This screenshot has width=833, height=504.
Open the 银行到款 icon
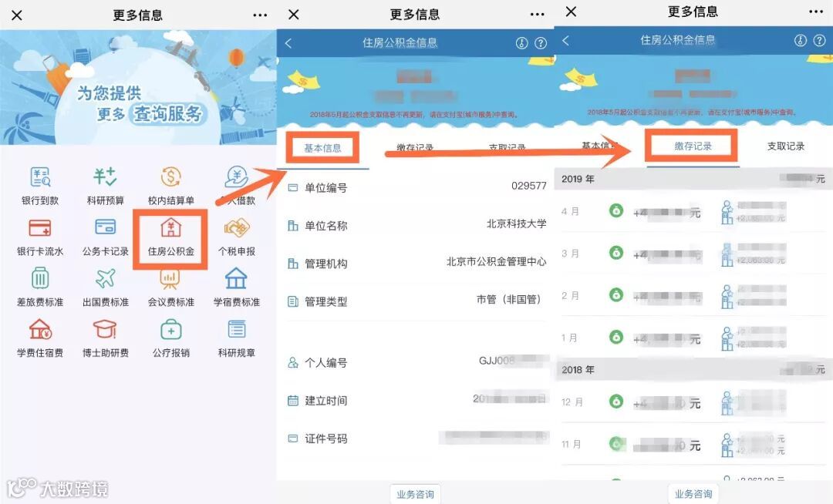[40, 177]
